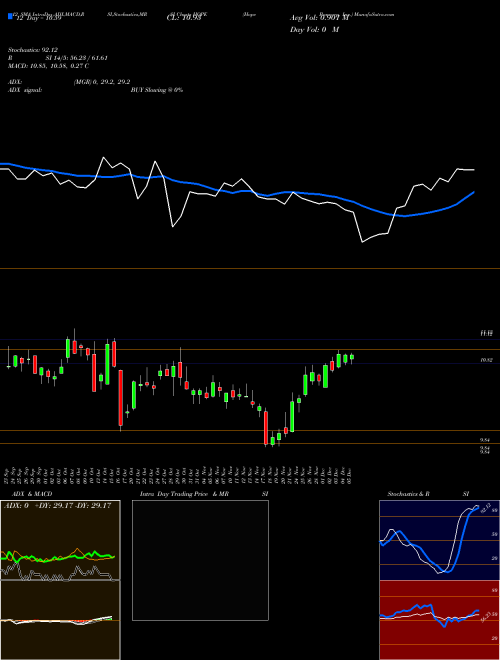Click the 'SI 14/3: 36.23 / 61.61' text
Screen dimensions: 500x660
(x=77, y=58)
